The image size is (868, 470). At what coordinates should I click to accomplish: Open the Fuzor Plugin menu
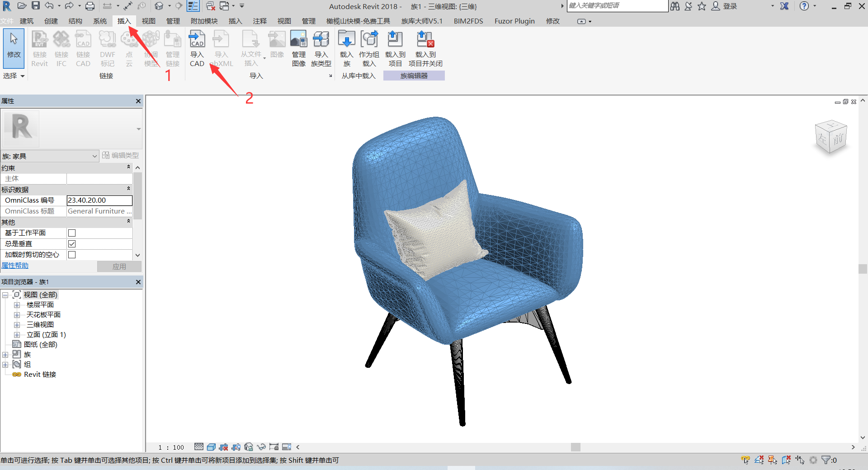[x=514, y=21]
